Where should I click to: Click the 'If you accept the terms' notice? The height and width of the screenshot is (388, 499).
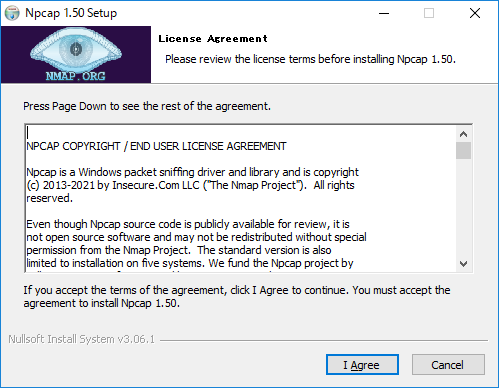click(237, 296)
